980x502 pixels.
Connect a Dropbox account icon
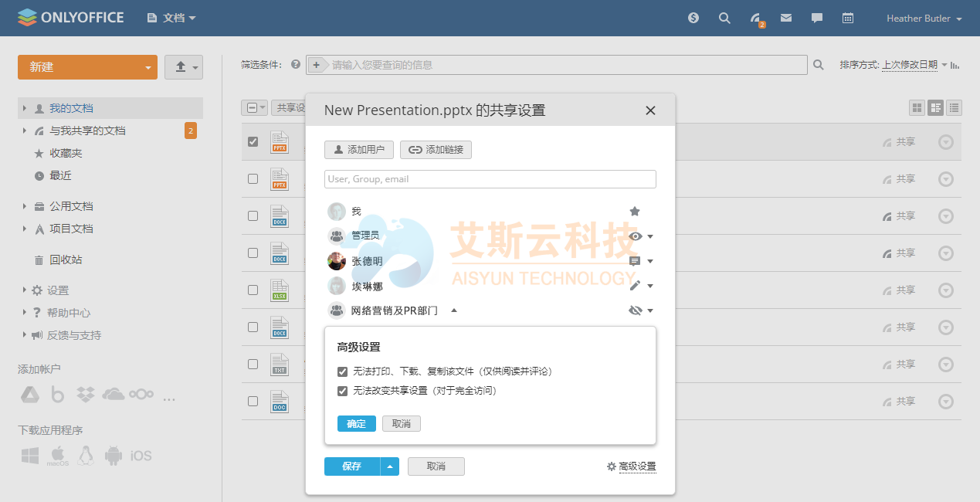[86, 395]
